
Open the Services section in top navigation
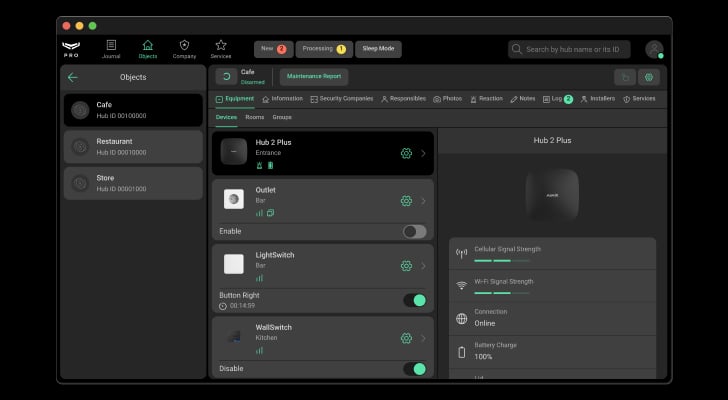pyautogui.click(x=220, y=49)
